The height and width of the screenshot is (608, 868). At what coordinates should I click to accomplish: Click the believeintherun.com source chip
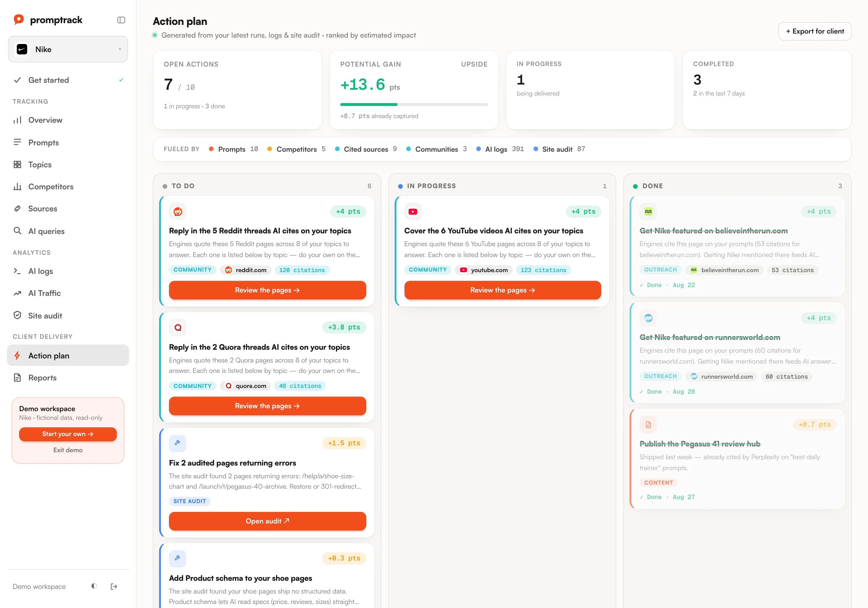[725, 270]
